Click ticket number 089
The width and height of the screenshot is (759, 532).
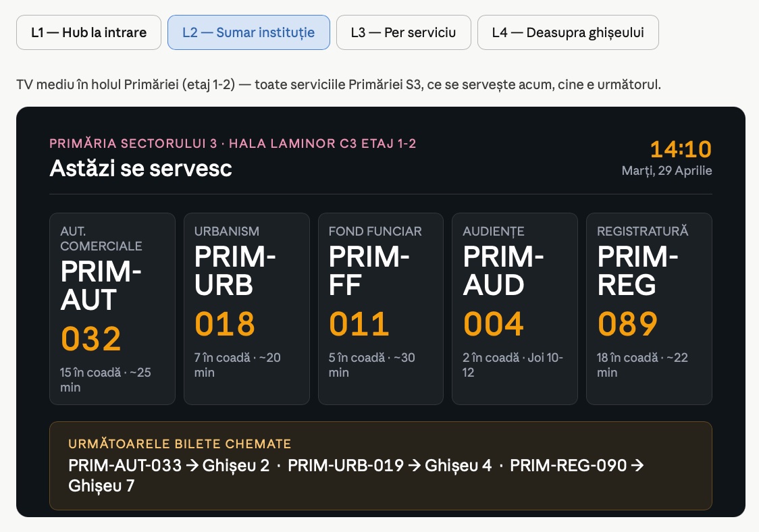coord(627,324)
